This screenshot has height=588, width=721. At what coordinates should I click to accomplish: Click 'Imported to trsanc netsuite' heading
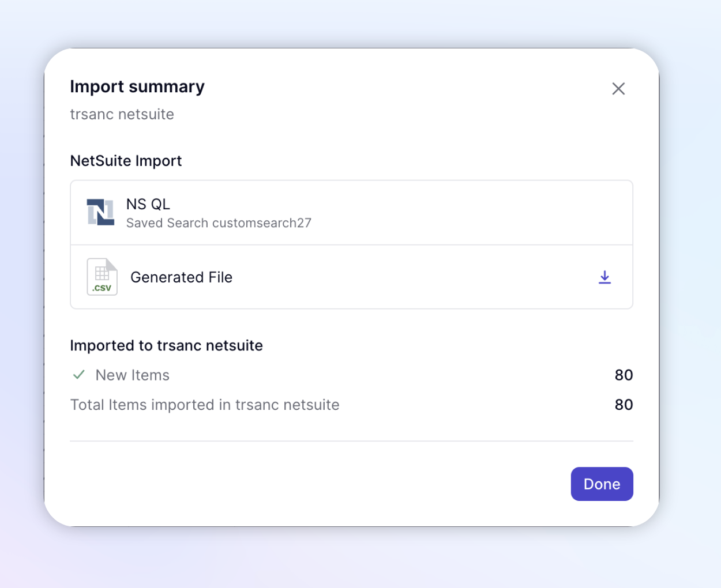click(x=166, y=345)
